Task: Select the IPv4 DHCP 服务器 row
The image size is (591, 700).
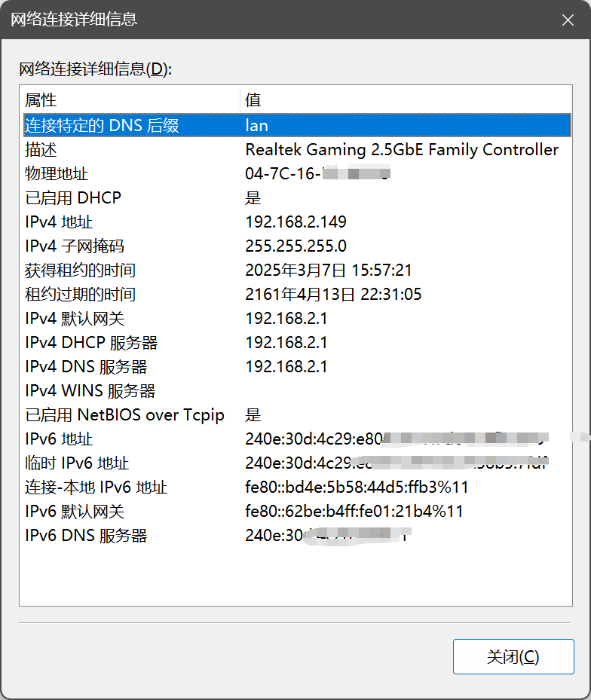Action: [91, 343]
